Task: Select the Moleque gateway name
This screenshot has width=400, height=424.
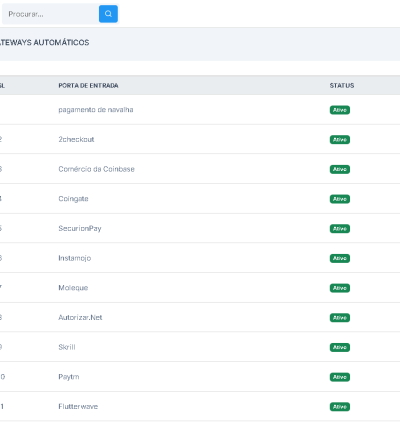Action: click(73, 288)
